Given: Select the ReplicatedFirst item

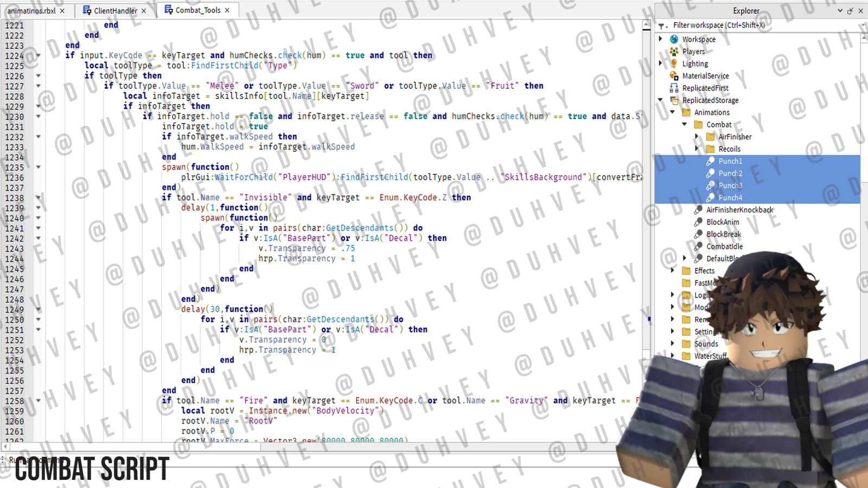Looking at the screenshot, I should (x=705, y=88).
